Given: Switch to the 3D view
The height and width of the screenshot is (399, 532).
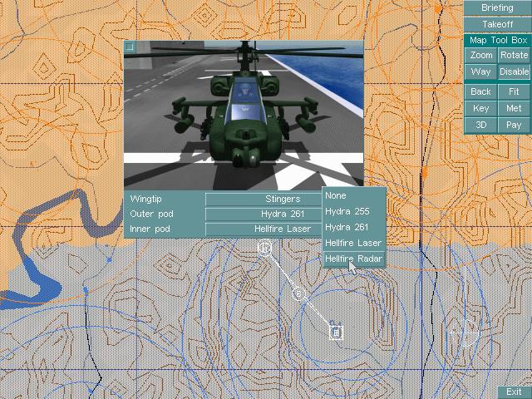Looking at the screenshot, I should tap(480, 125).
